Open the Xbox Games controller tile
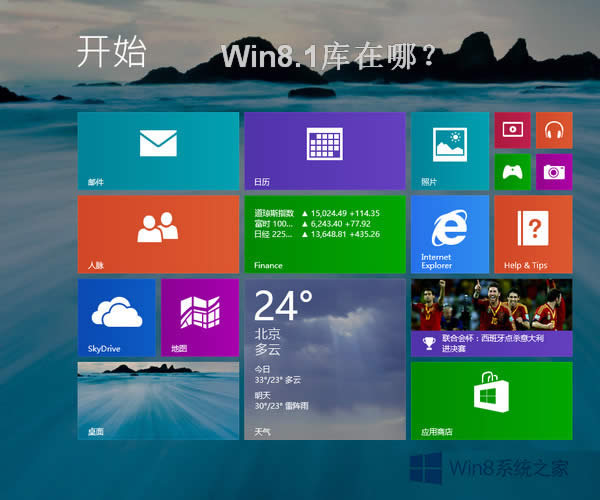 [512, 172]
